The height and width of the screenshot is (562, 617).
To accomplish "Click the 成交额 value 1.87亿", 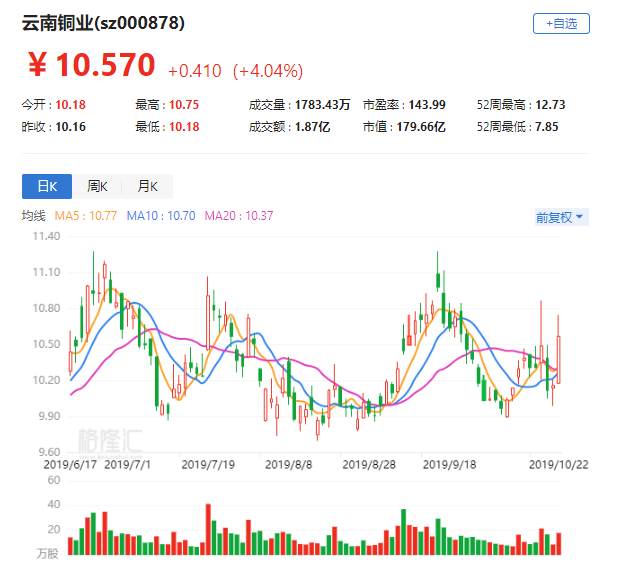I will (x=312, y=127).
